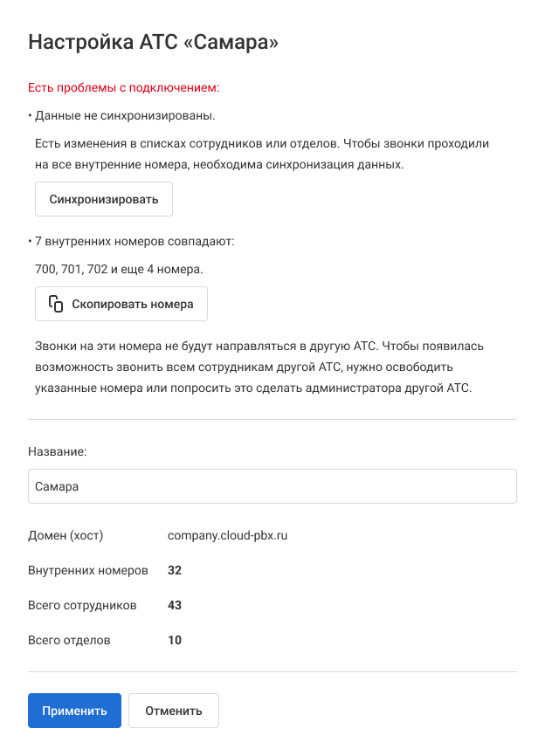
Task: Focus the Название field containing Самара
Action: coord(272,486)
